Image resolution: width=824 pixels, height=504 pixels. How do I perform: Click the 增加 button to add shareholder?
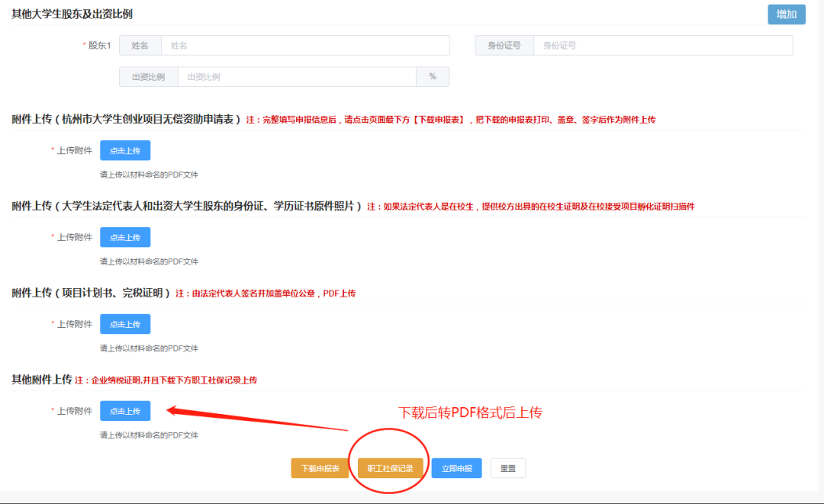pyautogui.click(x=787, y=14)
